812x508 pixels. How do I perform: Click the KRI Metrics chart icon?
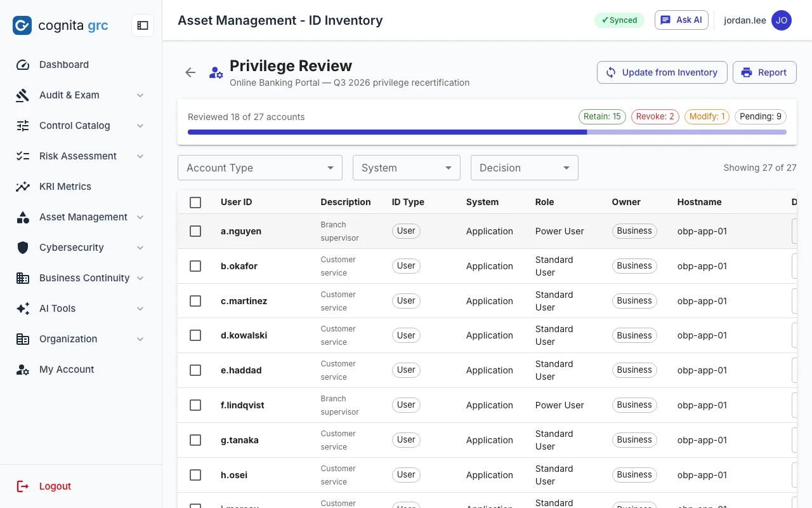pyautogui.click(x=23, y=187)
